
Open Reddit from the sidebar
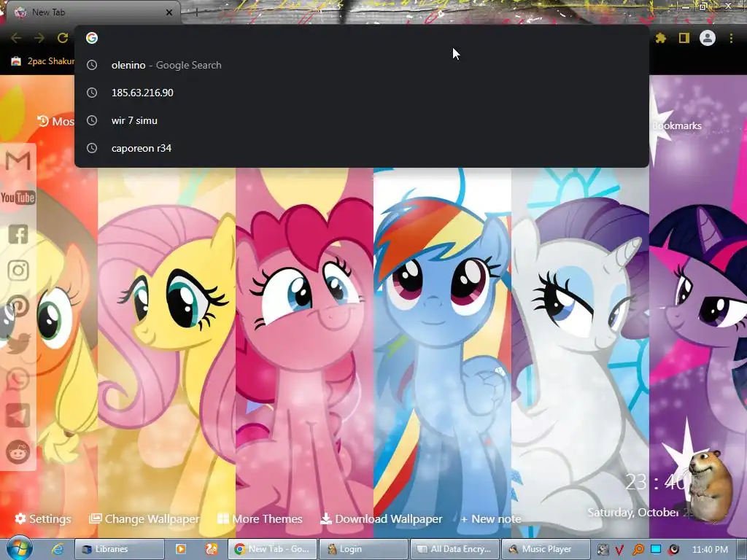pos(18,451)
